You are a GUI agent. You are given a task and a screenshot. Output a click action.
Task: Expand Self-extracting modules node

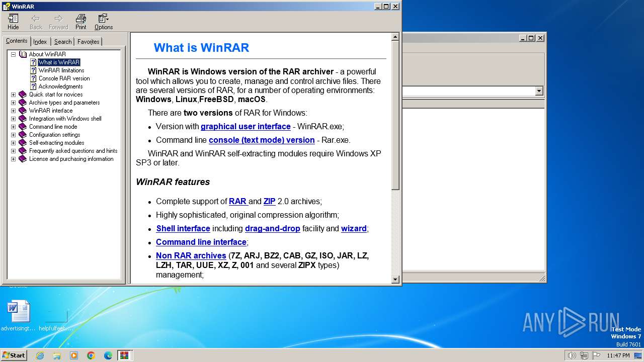click(14, 143)
